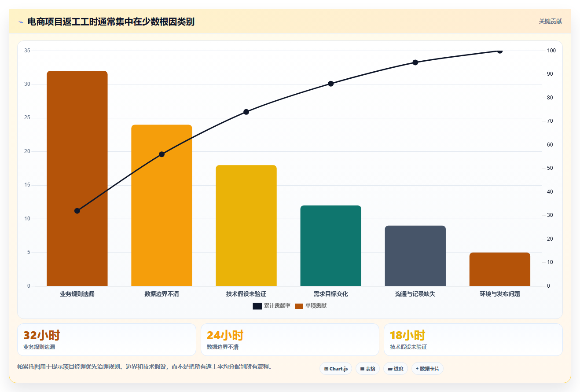Click the 数据边界不清 orange bar
The height and width of the screenshot is (392, 580).
[x=162, y=205]
